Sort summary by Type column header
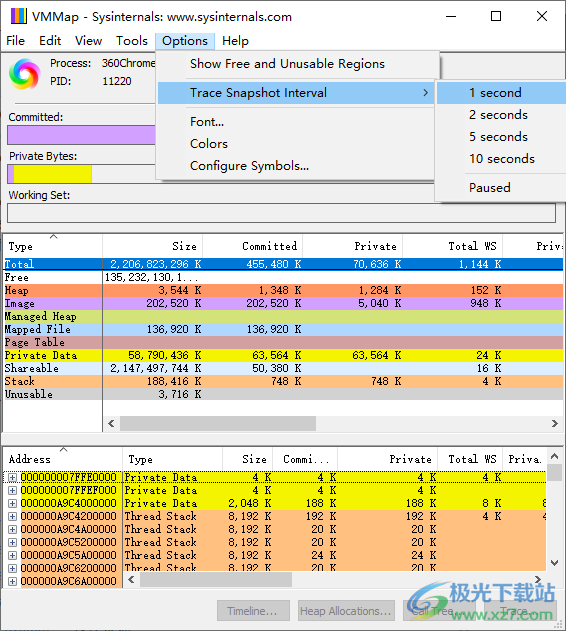 53,246
